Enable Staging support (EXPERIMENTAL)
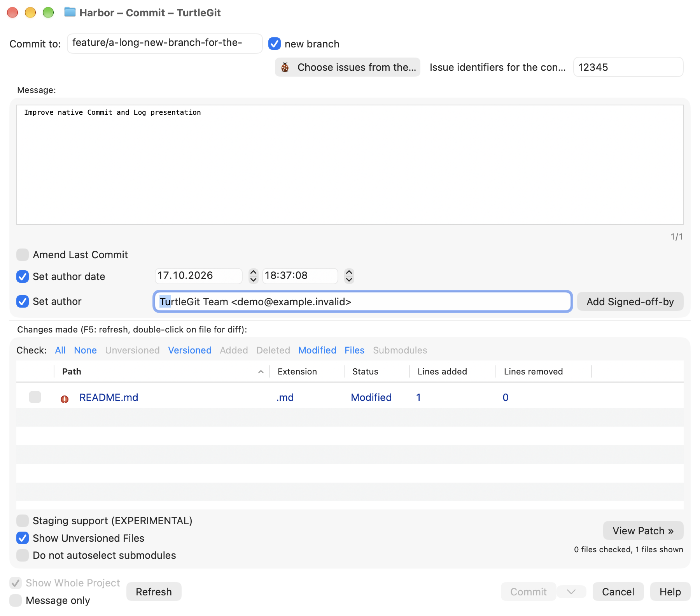Screen dimensions: 700x616 pyautogui.click(x=23, y=521)
